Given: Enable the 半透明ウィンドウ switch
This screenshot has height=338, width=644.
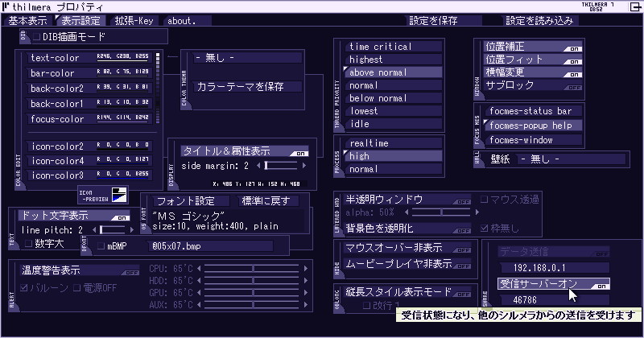Looking at the screenshot, I should click(407, 200).
